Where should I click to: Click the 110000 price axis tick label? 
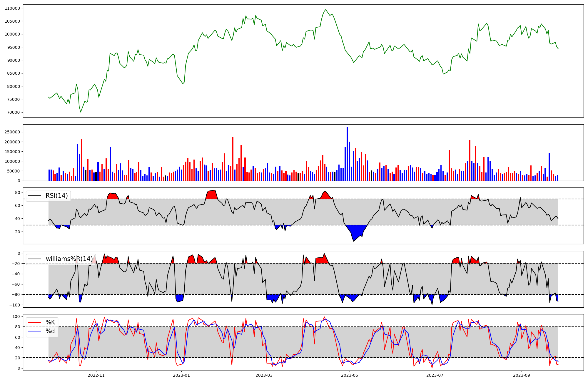(12, 8)
